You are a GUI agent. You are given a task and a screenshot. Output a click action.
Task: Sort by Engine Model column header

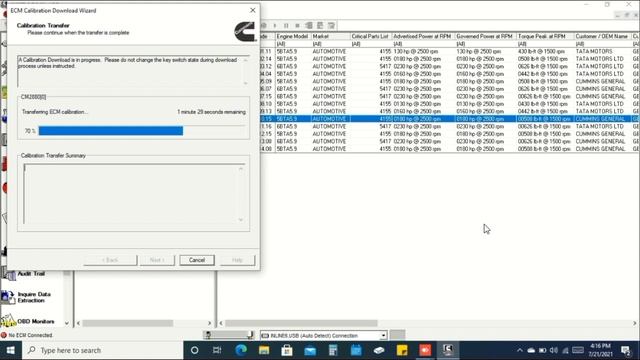[293, 36]
